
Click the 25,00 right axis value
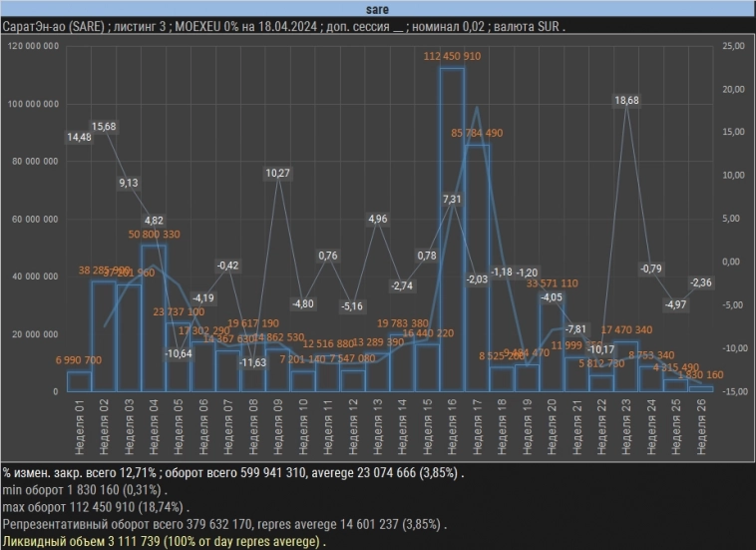pos(731,47)
